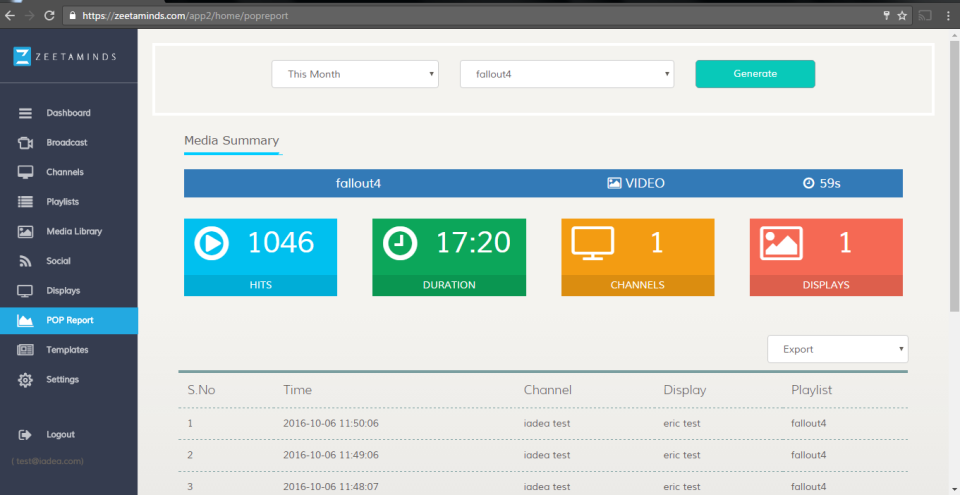The width and height of the screenshot is (960, 495).
Task: Click browser back arrow
Action: tap(10, 16)
